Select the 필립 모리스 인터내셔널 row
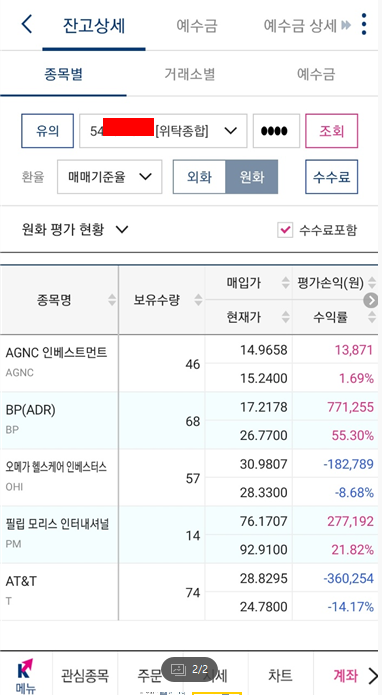Viewport: 382px width, 695px height. point(189,535)
